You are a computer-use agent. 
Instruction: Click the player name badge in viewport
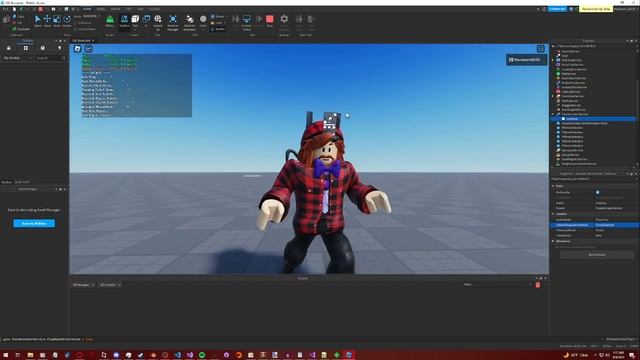527,60
